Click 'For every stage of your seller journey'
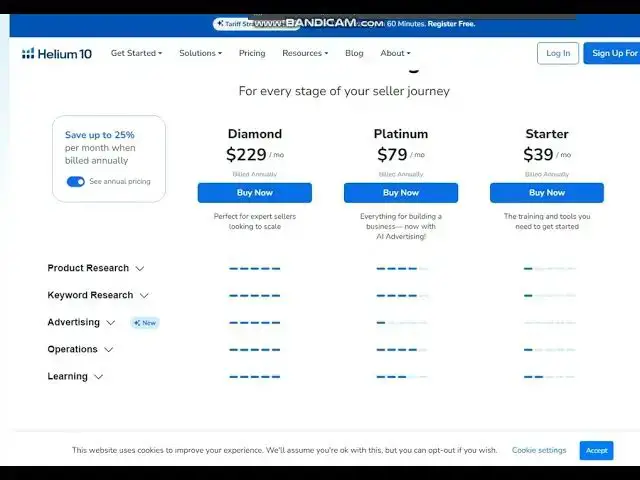640x480 pixels. point(344,91)
